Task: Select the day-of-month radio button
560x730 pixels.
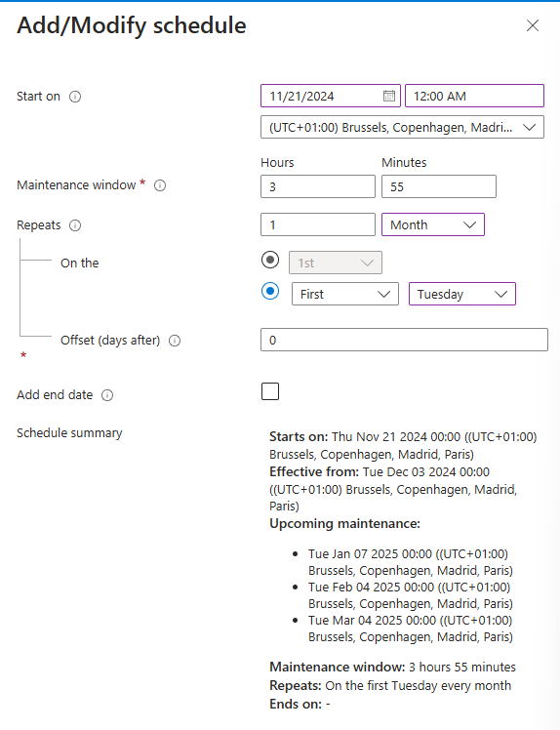Action: point(270,260)
